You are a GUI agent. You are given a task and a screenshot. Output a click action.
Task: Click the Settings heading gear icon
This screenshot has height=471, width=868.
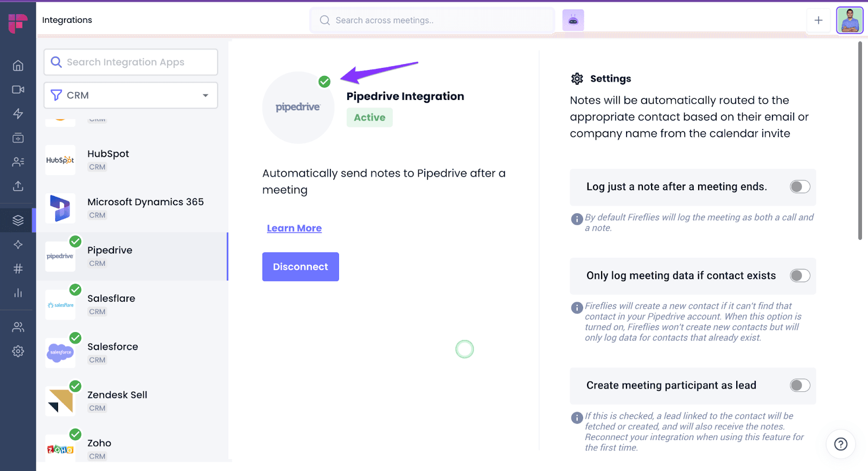577,79
